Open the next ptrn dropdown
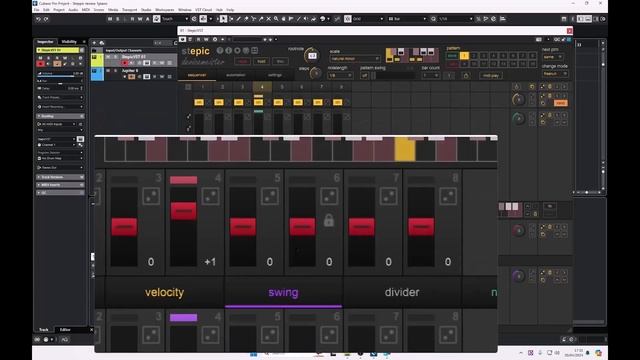 pos(553,57)
